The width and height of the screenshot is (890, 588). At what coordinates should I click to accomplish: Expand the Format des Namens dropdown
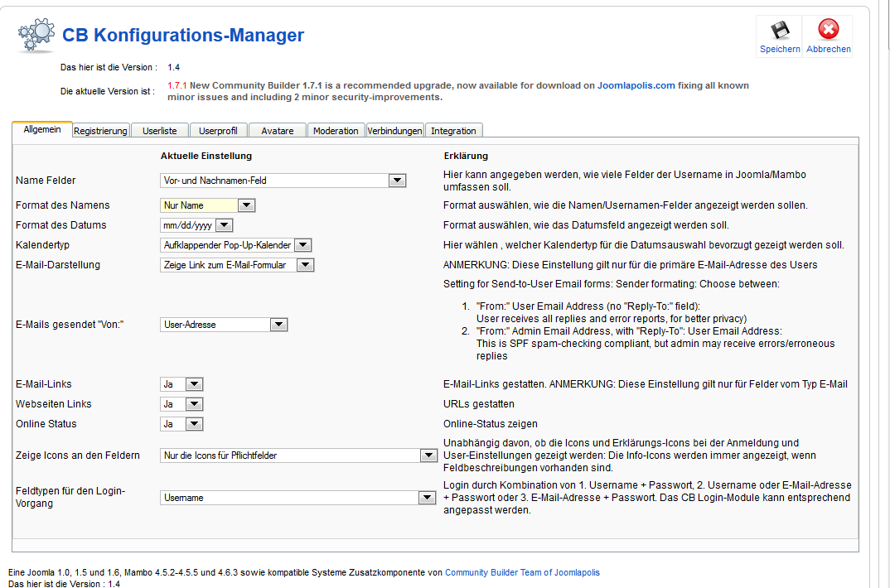click(x=208, y=205)
